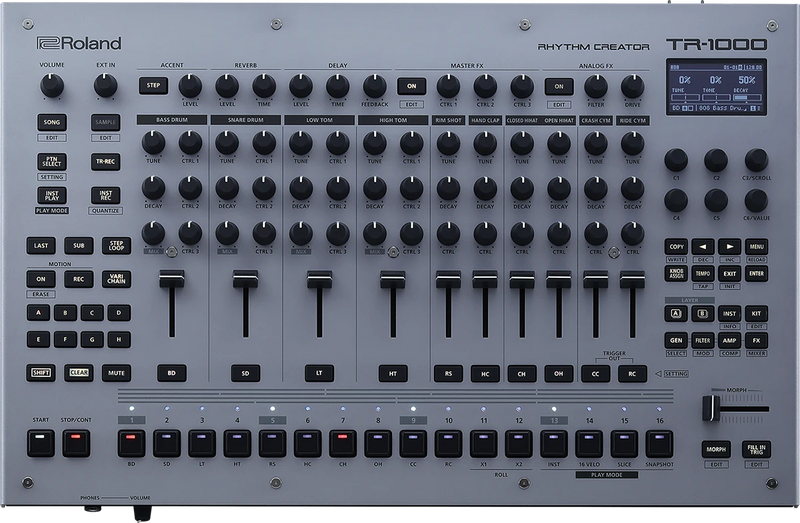Click the Snare Drum level fader

[x=245, y=304]
